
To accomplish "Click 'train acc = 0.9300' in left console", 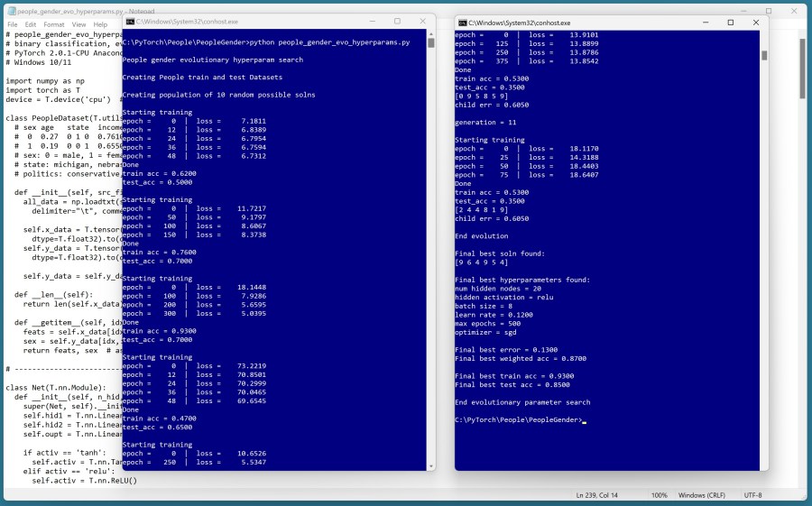I will coord(160,331).
